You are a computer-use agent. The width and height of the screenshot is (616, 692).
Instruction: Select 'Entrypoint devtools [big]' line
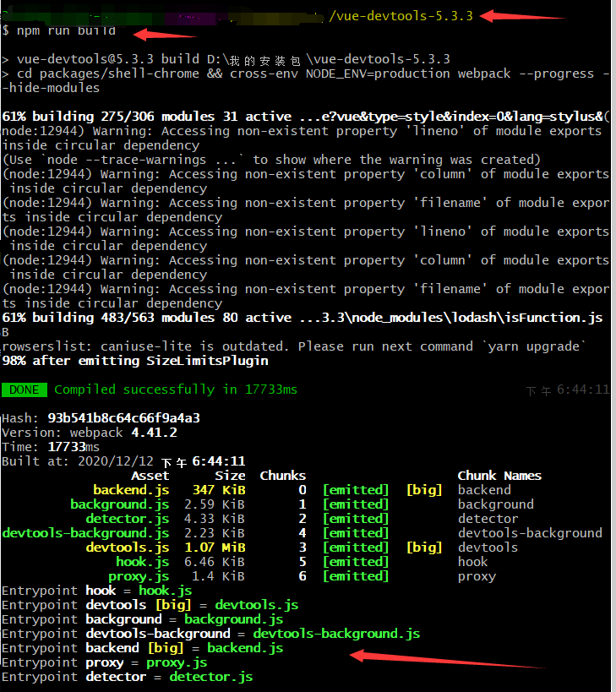tap(150, 605)
